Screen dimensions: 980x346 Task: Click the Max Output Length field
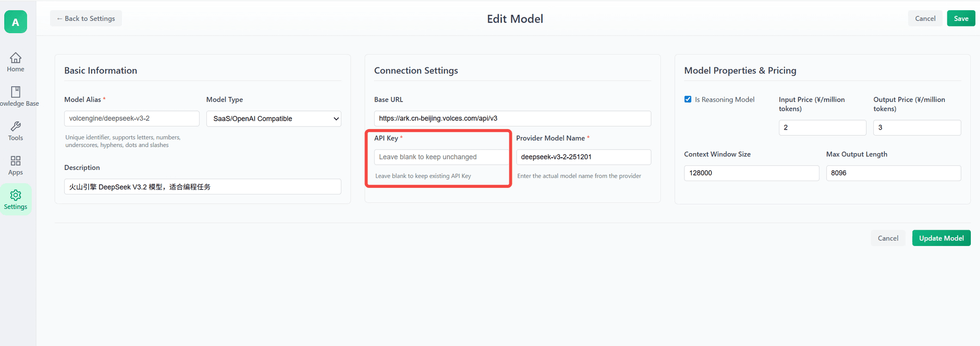pyautogui.click(x=893, y=173)
